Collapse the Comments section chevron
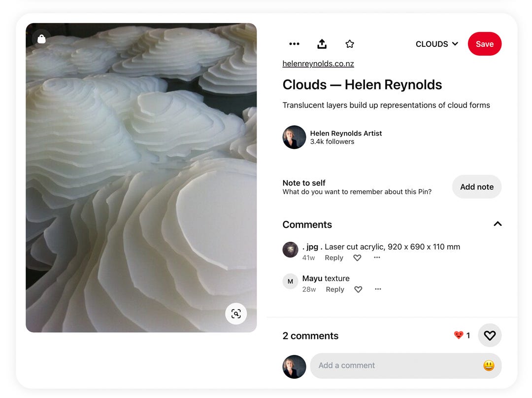Image resolution: width=532 pixels, height=398 pixels. (x=498, y=224)
